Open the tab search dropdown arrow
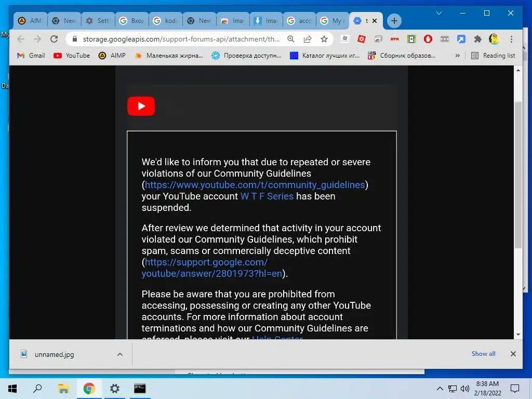The width and height of the screenshot is (532, 399). [x=438, y=13]
